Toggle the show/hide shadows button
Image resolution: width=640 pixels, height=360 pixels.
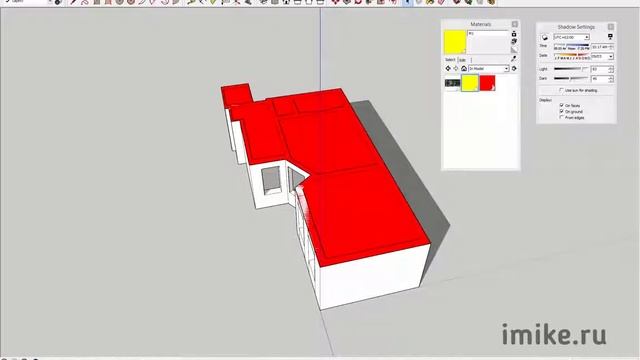(544, 37)
